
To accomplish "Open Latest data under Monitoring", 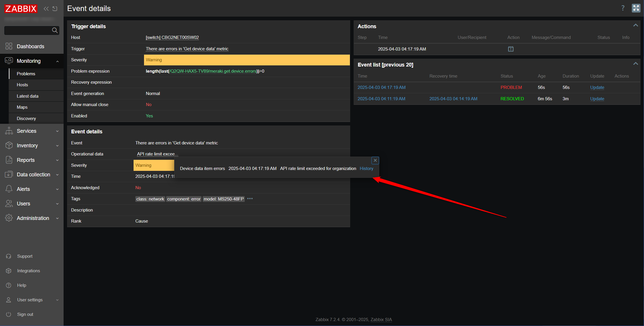I will (x=28, y=96).
